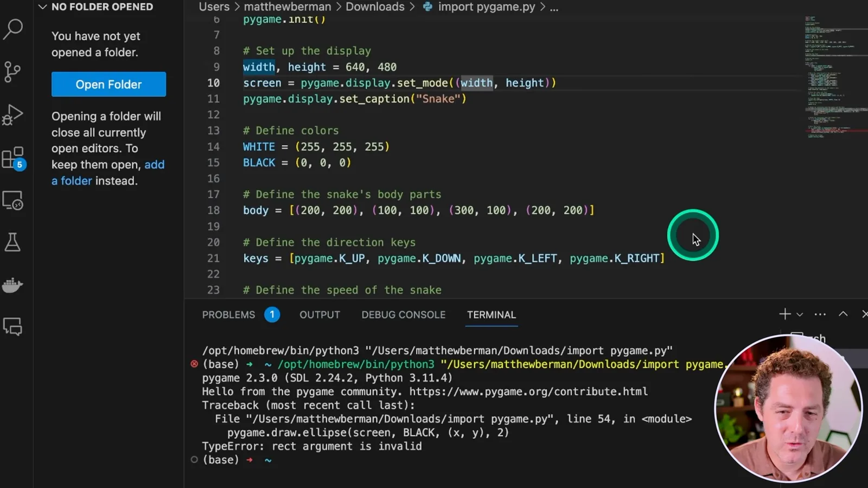Open the Remote Explorer view
The width and height of the screenshot is (868, 488).
tap(13, 201)
